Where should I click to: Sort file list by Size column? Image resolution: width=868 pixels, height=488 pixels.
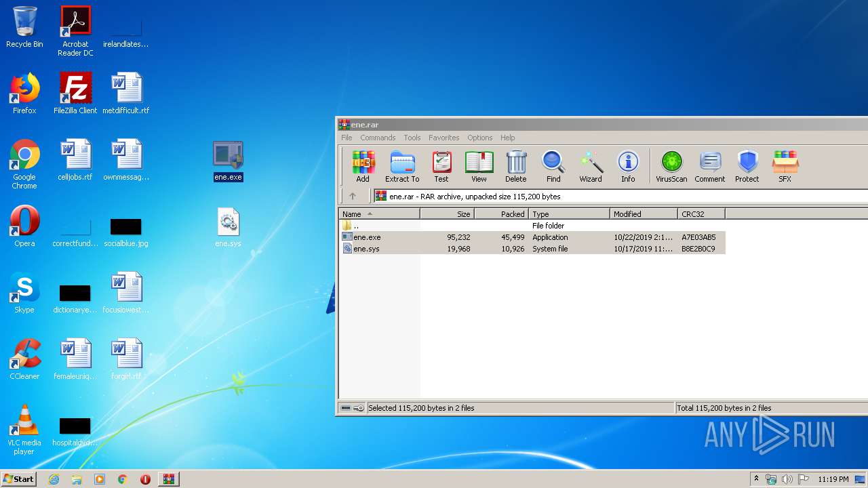click(x=448, y=214)
